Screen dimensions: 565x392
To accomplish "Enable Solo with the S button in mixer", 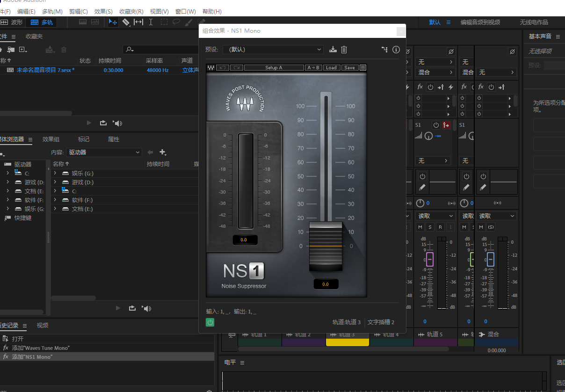I will point(430,226).
